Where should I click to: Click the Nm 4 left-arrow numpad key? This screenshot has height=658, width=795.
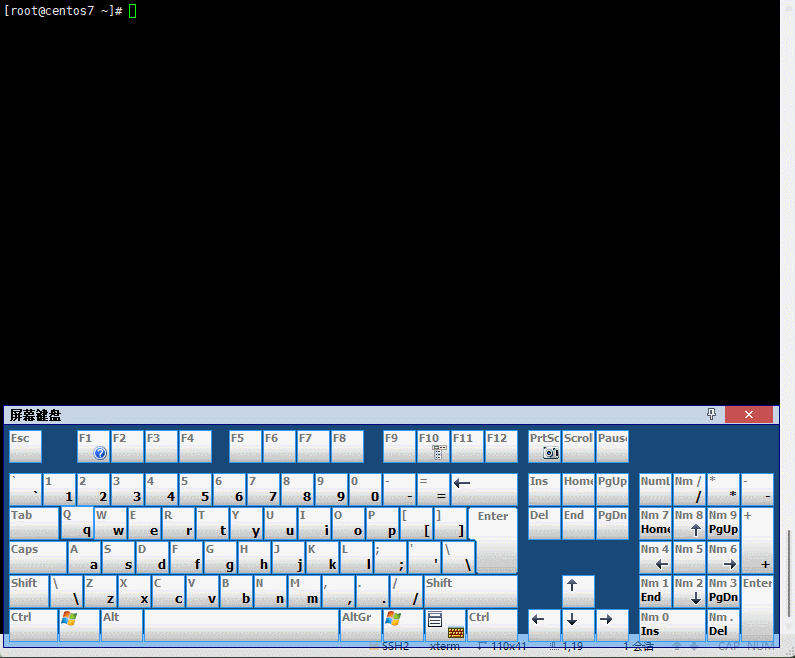[x=655, y=557]
